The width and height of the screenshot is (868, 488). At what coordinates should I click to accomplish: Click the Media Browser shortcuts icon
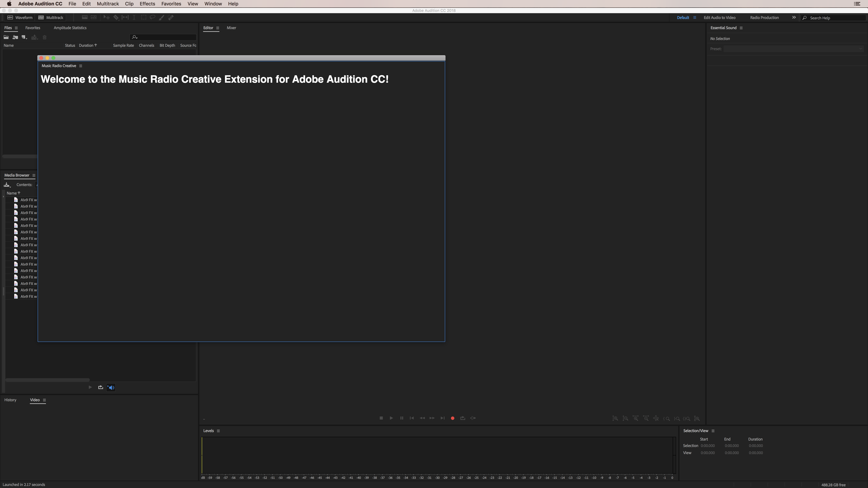click(7, 185)
